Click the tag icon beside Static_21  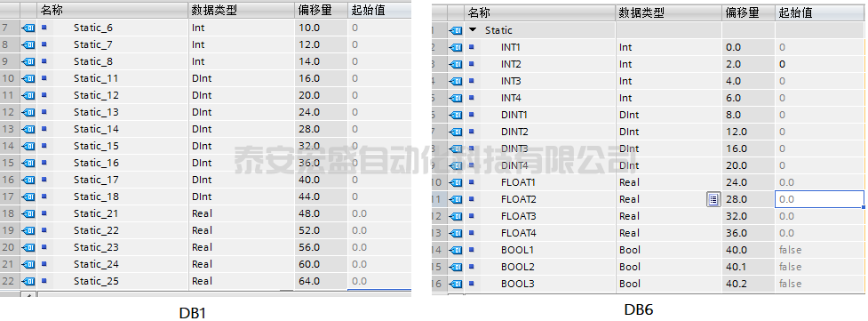[28, 213]
